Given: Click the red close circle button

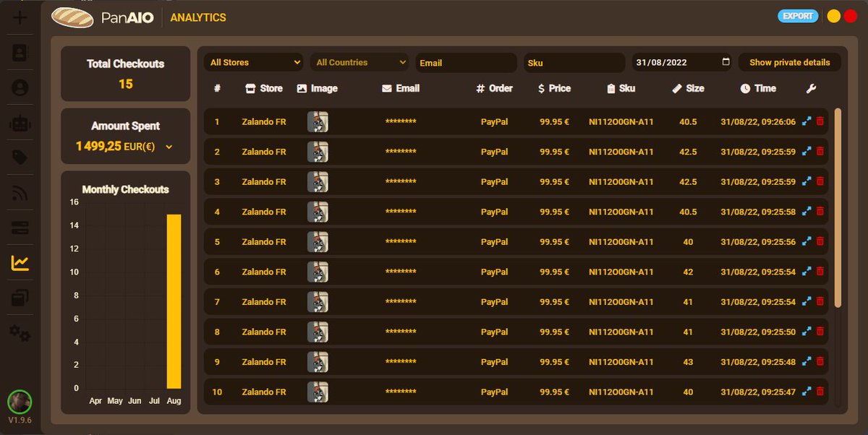Looking at the screenshot, I should [850, 16].
